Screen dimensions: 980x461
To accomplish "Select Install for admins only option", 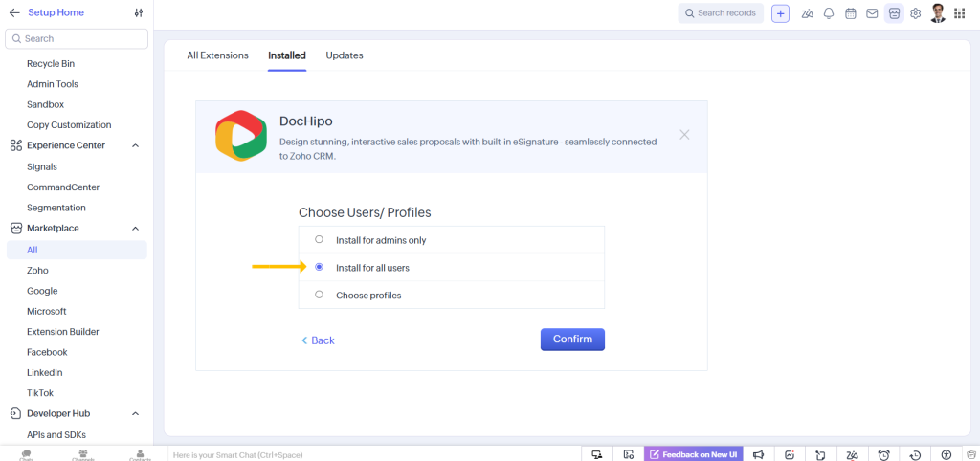I will click(320, 240).
